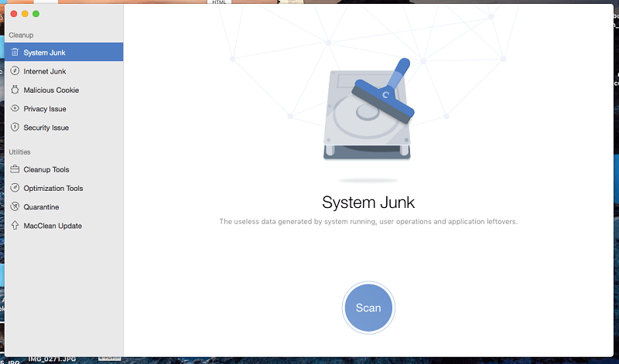Click the System Junk trash can icon
The width and height of the screenshot is (619, 364).
(x=15, y=52)
